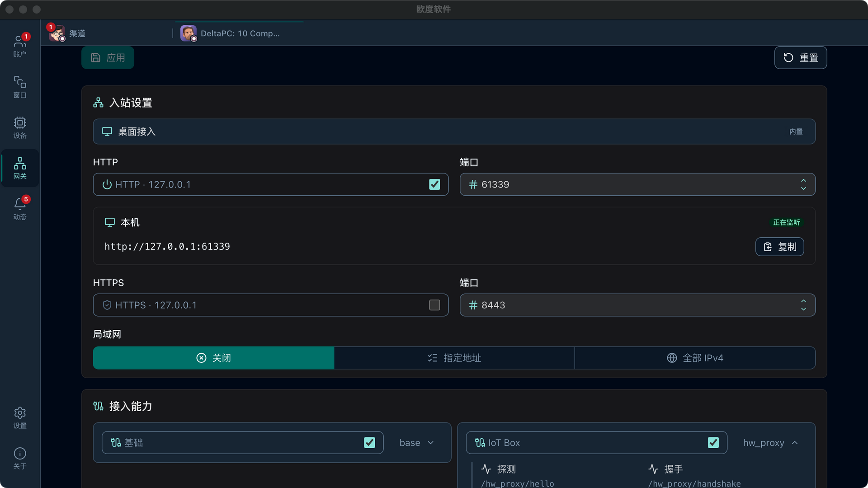868x488 pixels.
Task: Toggle the HTTP 127.0.0.1 checkbox
Action: (434, 184)
